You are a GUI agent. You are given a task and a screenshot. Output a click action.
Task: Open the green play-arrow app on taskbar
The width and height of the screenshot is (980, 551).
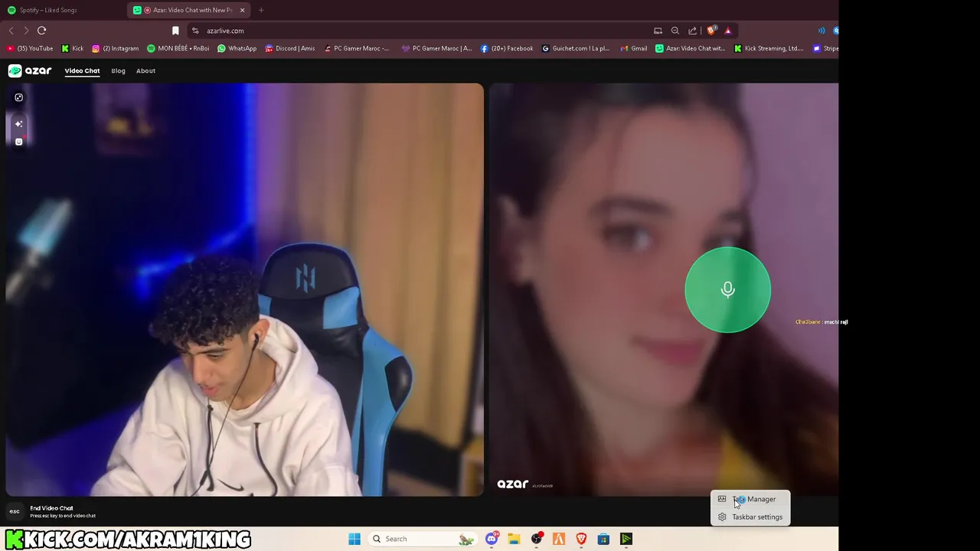(x=626, y=539)
